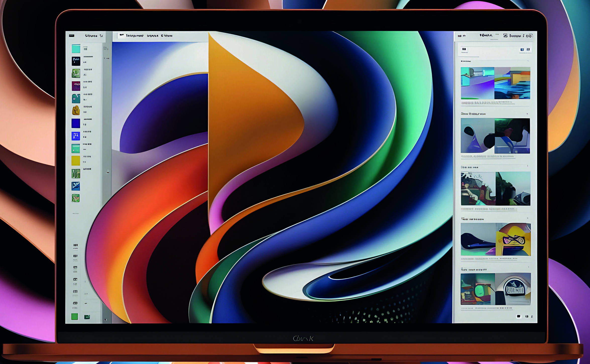Open the blue triangle arrow sidebar icon

76,186
